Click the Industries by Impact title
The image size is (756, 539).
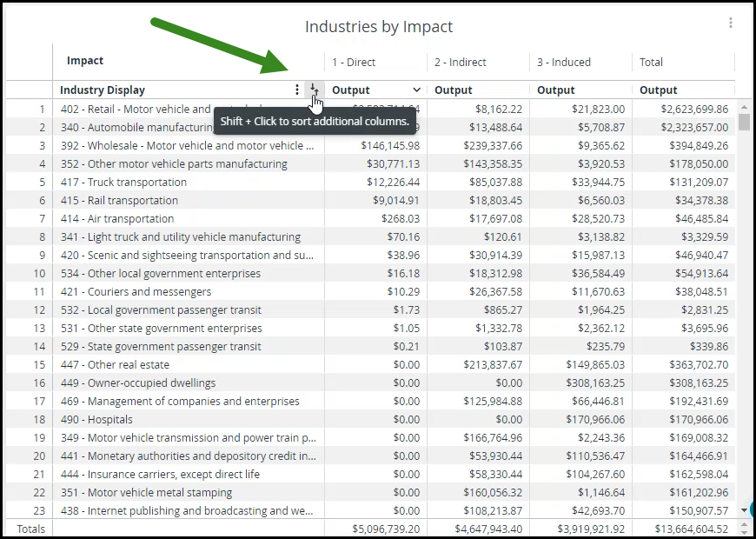tap(377, 27)
